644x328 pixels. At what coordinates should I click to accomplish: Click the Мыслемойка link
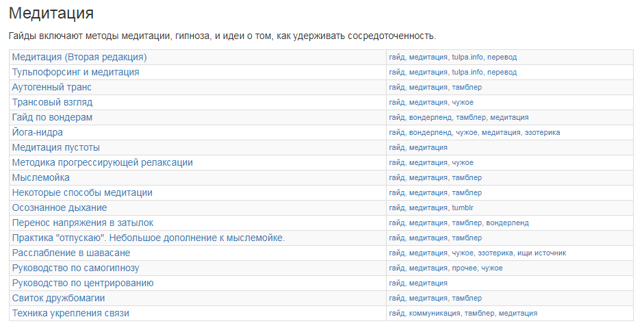[40, 177]
